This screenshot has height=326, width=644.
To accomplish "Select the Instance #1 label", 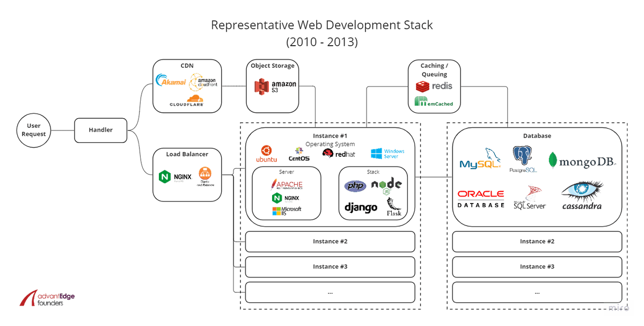I will pyautogui.click(x=330, y=136).
